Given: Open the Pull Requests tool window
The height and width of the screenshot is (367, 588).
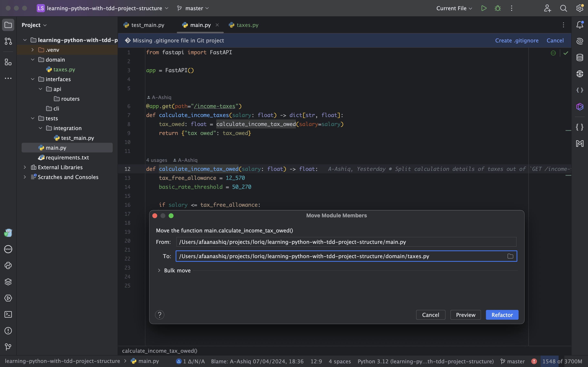Looking at the screenshot, I should (x=8, y=41).
